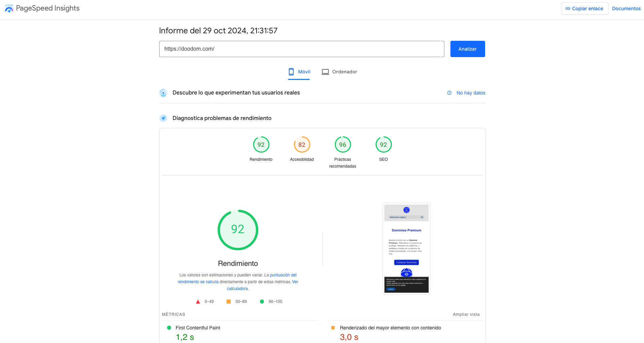Image resolution: width=644 pixels, height=343 pixels.
Task: Select the Accesibilidad score gauge 82
Action: [x=302, y=144]
